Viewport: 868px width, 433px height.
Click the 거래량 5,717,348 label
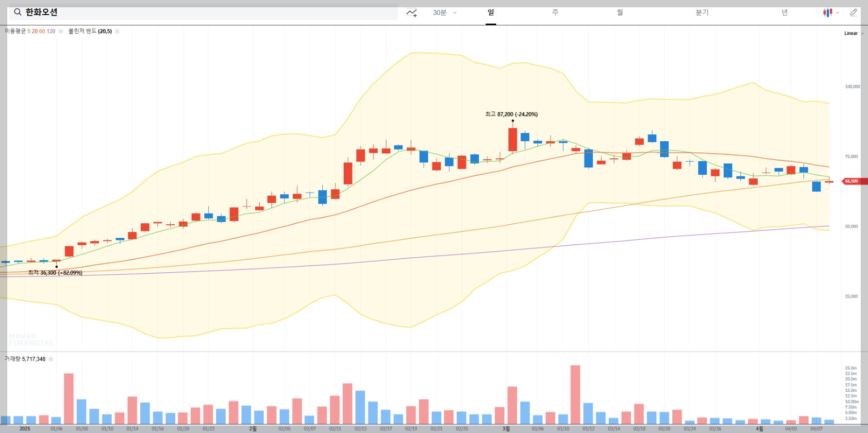coord(25,359)
